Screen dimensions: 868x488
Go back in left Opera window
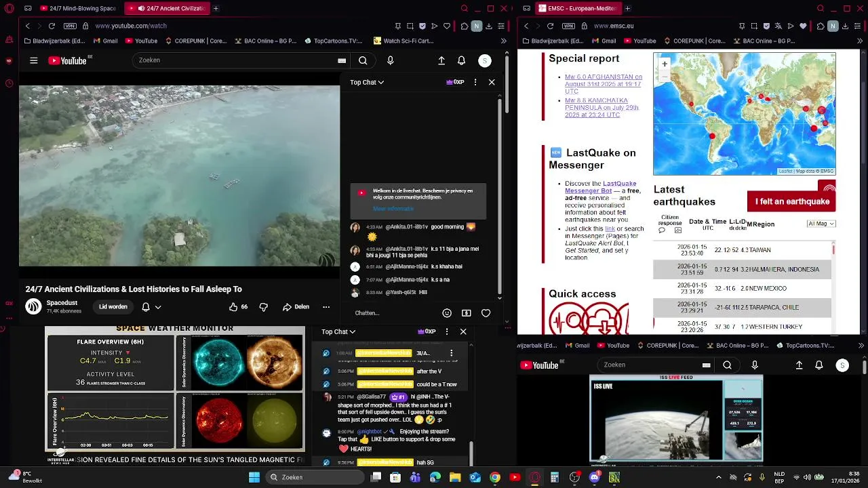pyautogui.click(x=28, y=26)
